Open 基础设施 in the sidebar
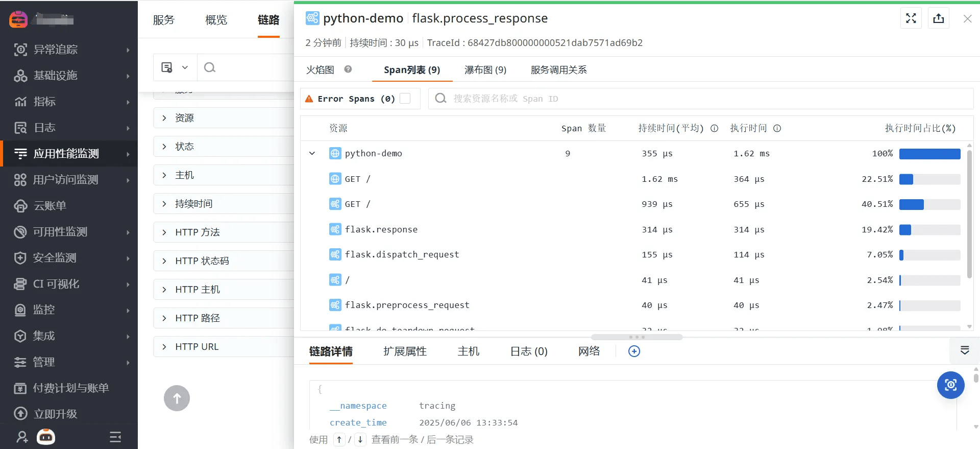Screen dimensions: 980x449 click(x=55, y=76)
